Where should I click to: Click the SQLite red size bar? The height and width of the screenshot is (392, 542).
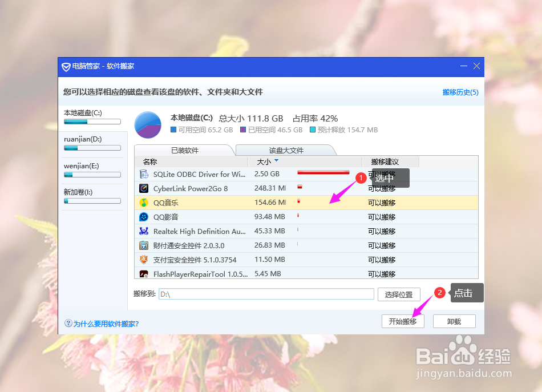[x=323, y=172]
